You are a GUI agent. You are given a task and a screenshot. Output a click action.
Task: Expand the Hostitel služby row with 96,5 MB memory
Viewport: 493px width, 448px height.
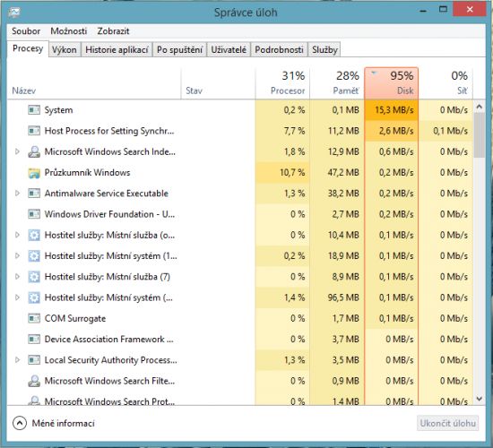pyautogui.click(x=17, y=297)
